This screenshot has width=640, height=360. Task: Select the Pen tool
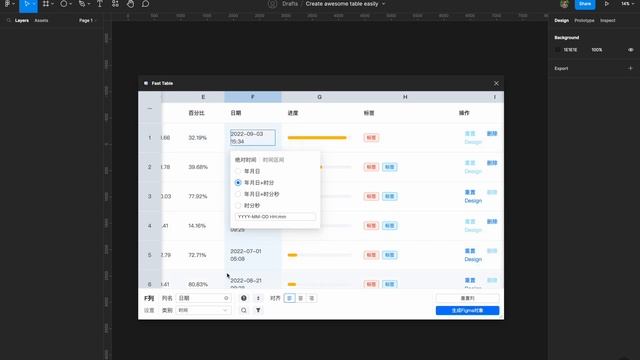pyautogui.click(x=82, y=4)
